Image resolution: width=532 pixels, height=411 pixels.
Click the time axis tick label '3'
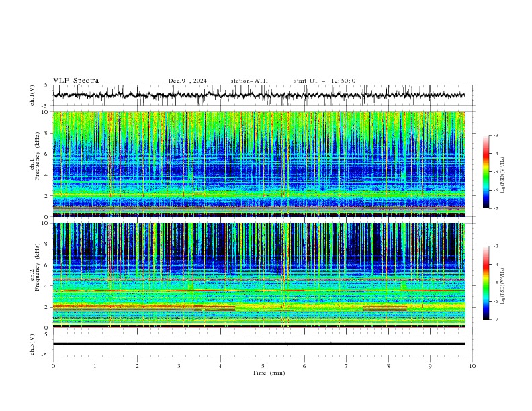[x=179, y=366]
